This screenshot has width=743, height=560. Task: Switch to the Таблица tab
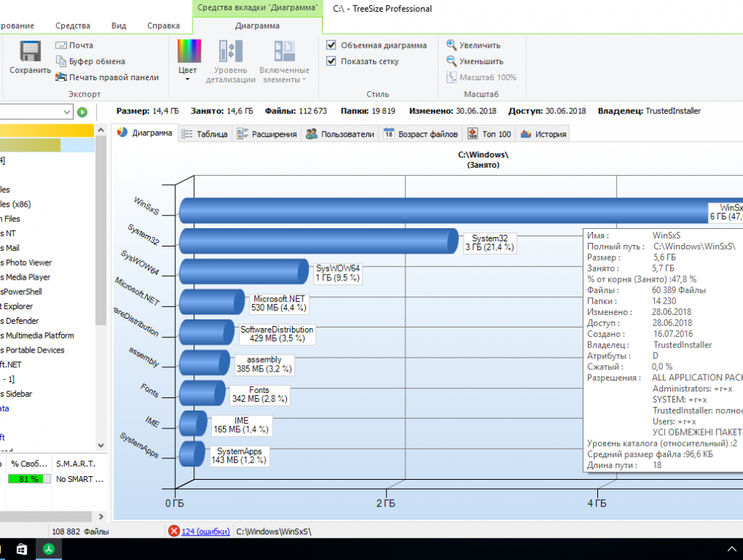pos(205,134)
